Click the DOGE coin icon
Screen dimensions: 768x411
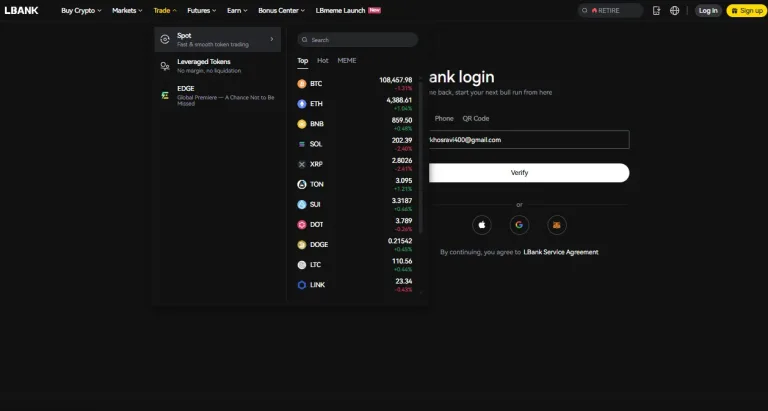[x=302, y=244]
